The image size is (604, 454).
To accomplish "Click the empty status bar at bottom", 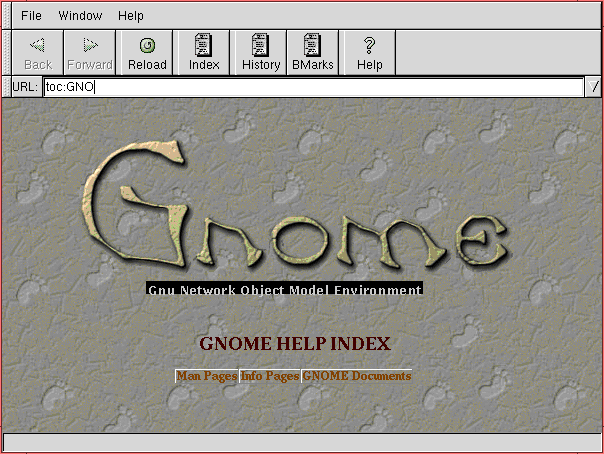I will point(301,442).
